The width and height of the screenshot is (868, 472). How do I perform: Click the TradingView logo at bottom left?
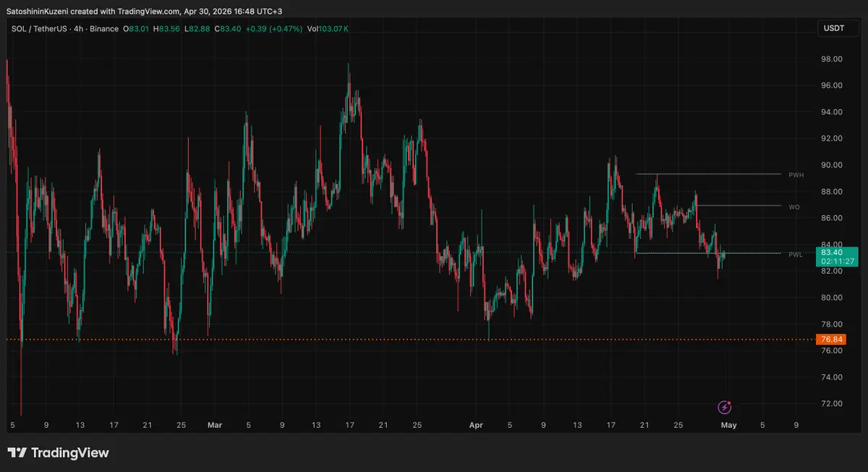click(x=59, y=453)
